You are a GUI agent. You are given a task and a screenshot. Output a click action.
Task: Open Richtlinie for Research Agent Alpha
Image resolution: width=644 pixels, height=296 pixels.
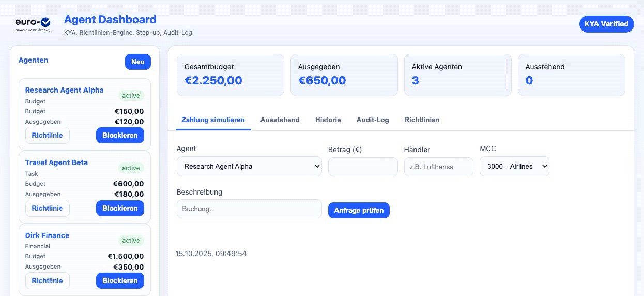tap(47, 136)
